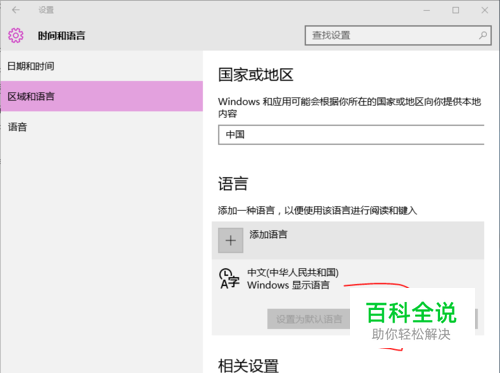
Task: Click the 添加语言 button
Action: click(x=348, y=240)
